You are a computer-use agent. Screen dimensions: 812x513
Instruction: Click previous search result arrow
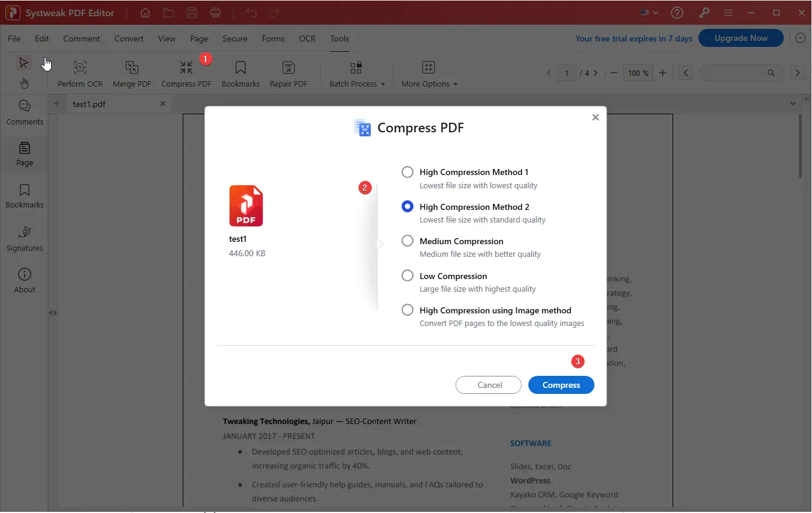coord(686,73)
